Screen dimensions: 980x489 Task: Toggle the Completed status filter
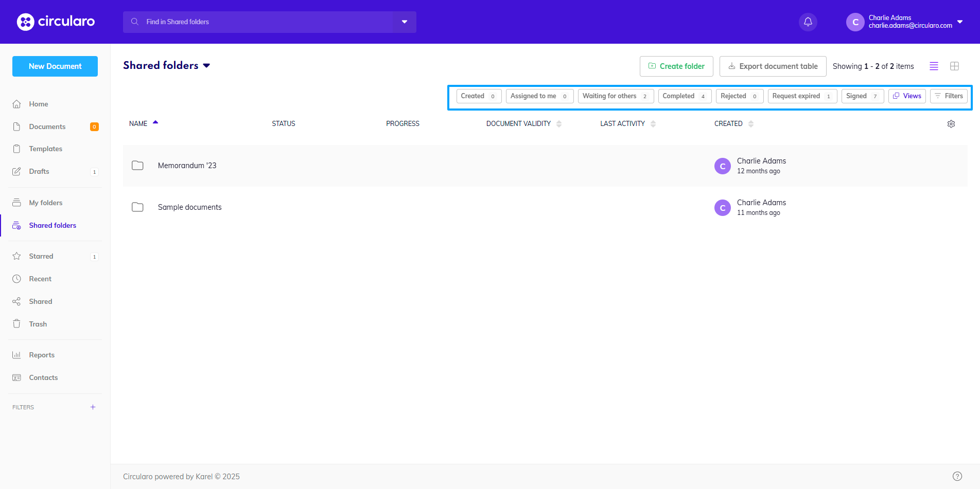tap(684, 96)
